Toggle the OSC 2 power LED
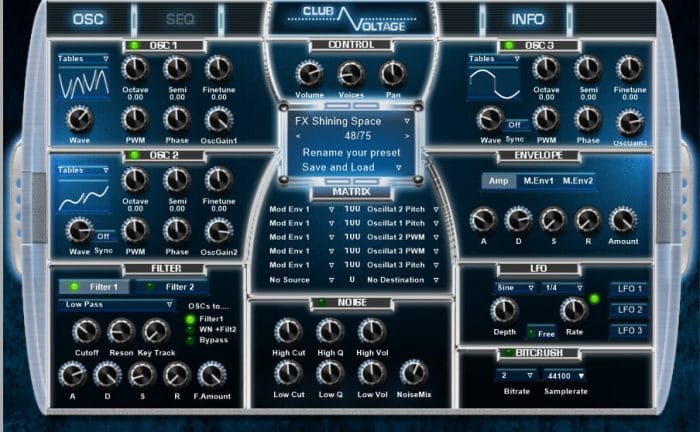 click(133, 155)
